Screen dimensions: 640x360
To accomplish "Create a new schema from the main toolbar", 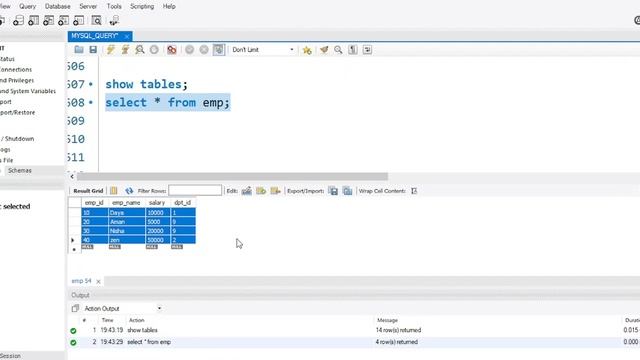I will click(x=18, y=20).
